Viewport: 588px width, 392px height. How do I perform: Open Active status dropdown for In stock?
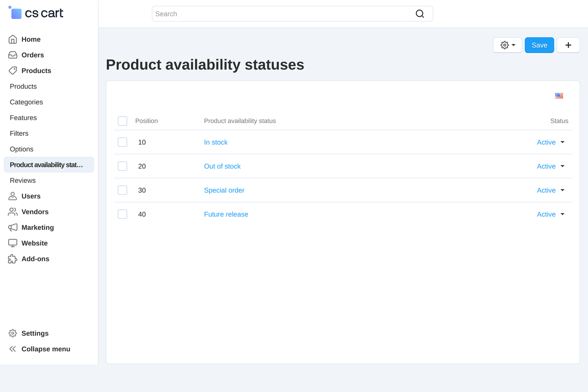[x=551, y=142]
